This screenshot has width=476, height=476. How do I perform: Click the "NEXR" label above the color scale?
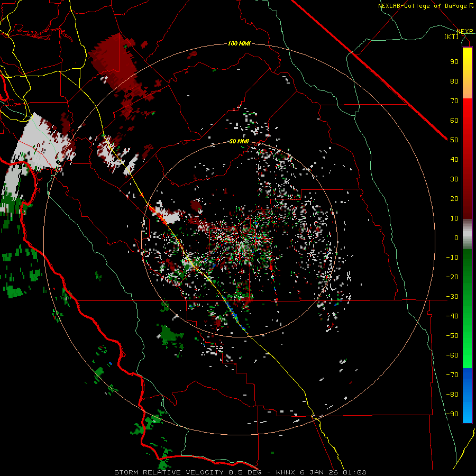tap(465, 32)
